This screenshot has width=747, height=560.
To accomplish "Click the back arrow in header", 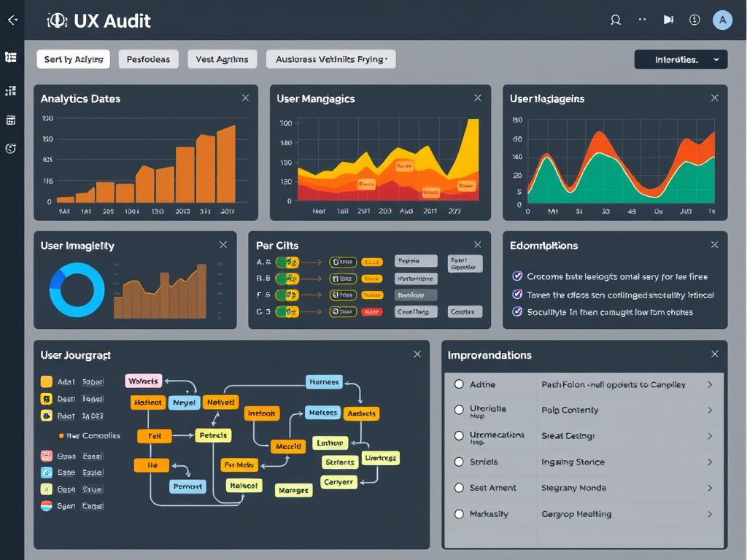I will 12,20.
